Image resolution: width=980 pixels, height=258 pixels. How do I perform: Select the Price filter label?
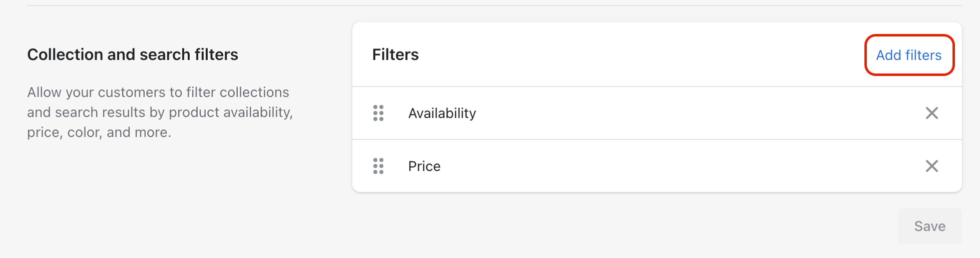(x=424, y=166)
